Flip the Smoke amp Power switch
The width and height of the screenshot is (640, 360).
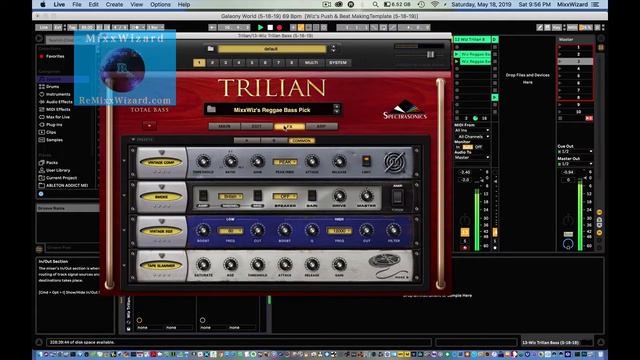[397, 198]
